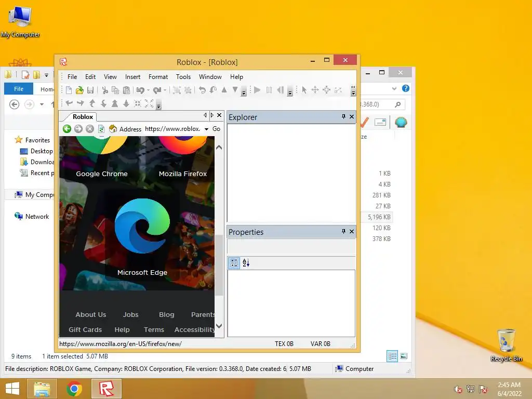
Task: Click the Gift Cards footer link
Action: 85,329
